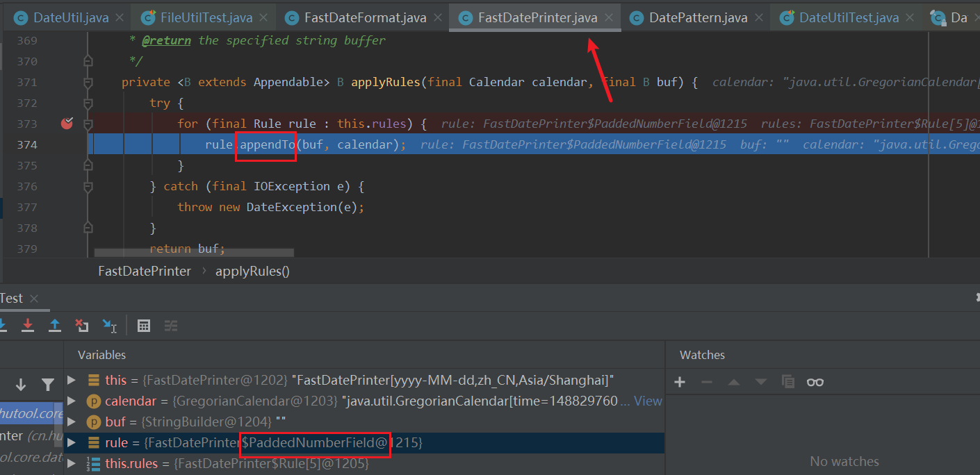The image size is (980, 475).
Task: Collapse the try block fold marker line 372
Action: 88,103
